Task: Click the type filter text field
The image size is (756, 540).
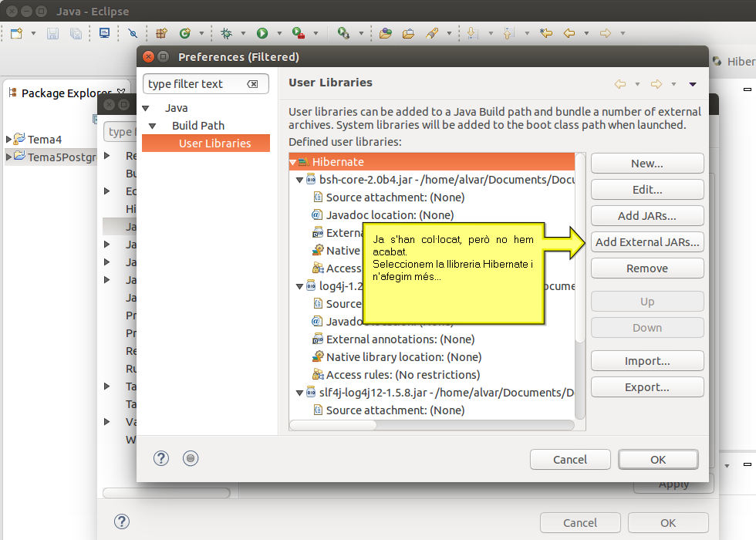Action: click(206, 84)
